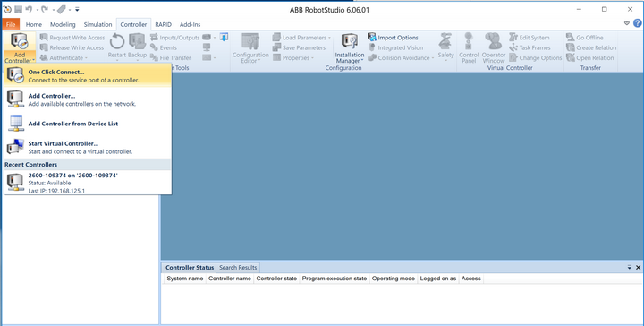Click the Restart controller icon
The width and height of the screenshot is (644, 326).
116,41
